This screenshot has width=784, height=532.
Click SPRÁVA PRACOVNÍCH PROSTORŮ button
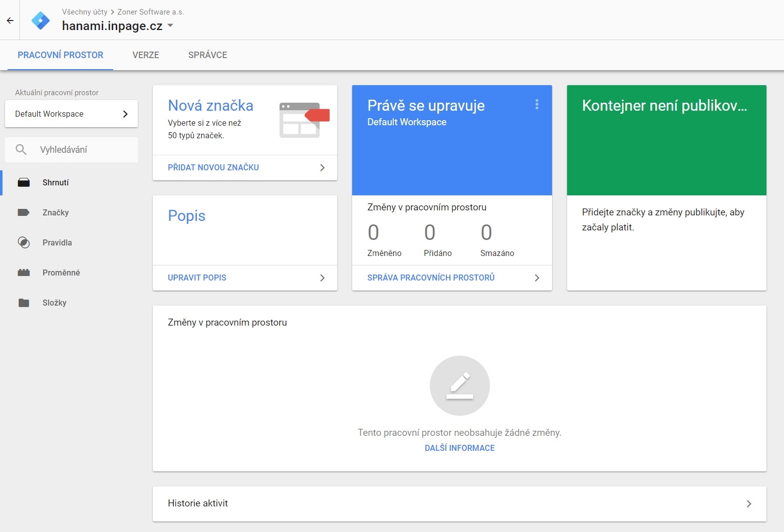pyautogui.click(x=452, y=278)
